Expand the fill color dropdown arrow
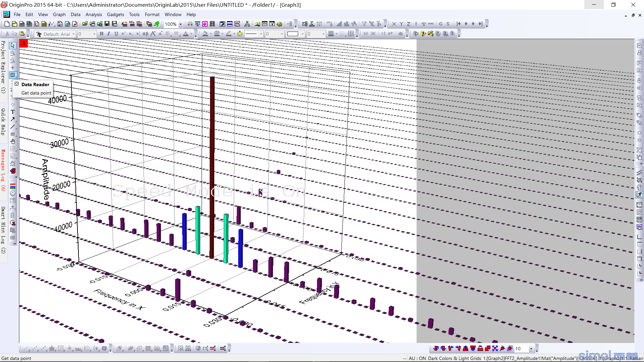The height and width of the screenshot is (362, 644). click(x=211, y=34)
